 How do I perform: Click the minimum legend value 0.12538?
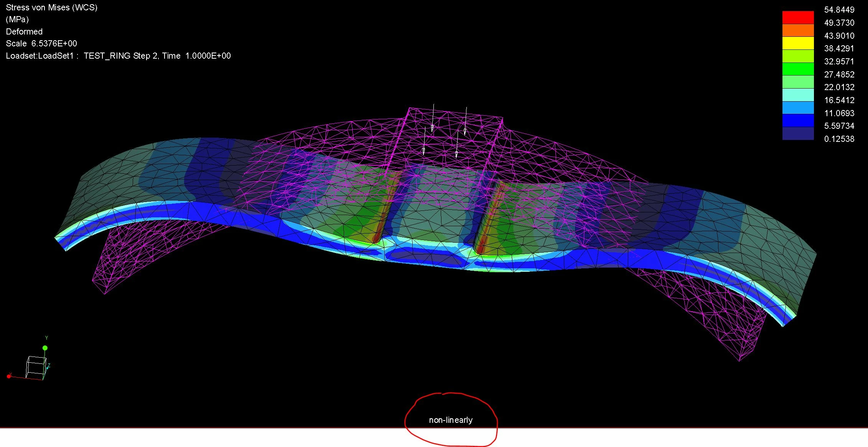[839, 139]
